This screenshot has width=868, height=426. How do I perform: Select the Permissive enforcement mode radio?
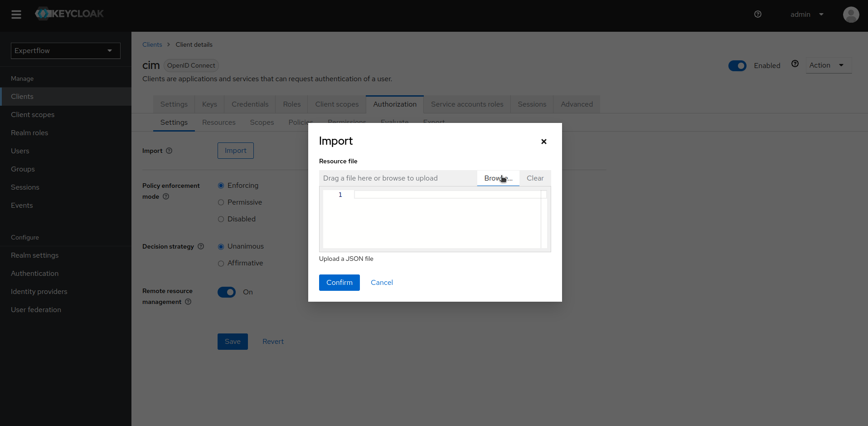click(221, 202)
